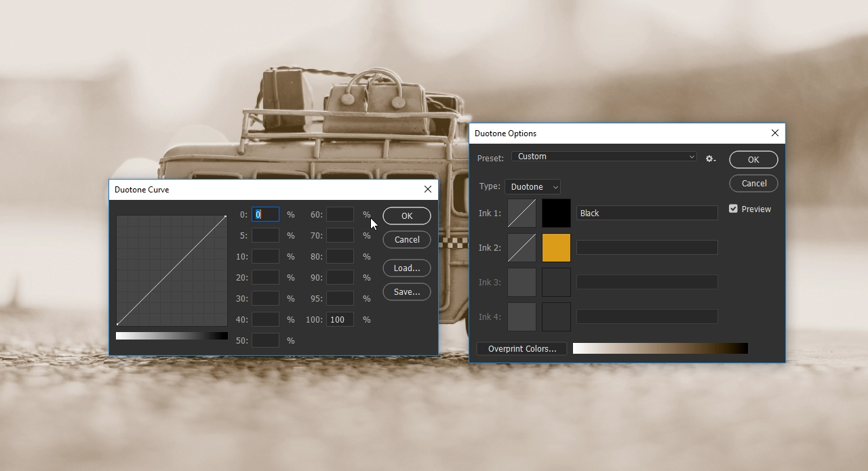Screen dimensions: 868x471
Task: Open the Ink 2 duotone curve box
Action: point(521,248)
